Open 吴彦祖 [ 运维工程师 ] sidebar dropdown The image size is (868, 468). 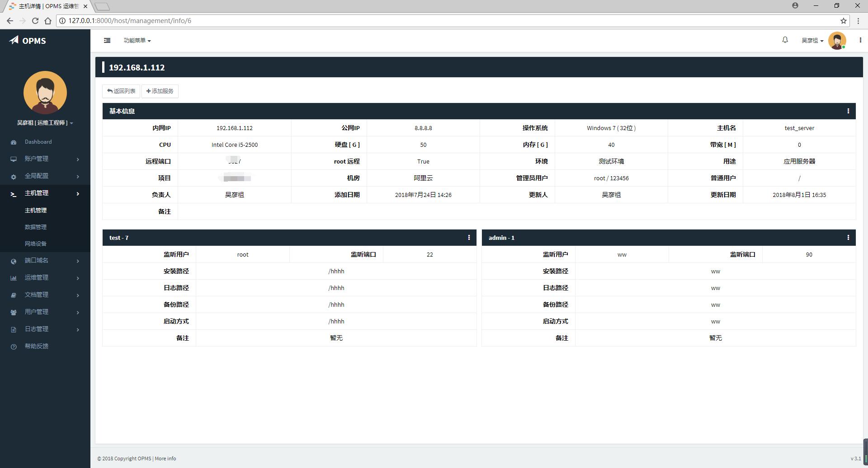[x=45, y=123]
